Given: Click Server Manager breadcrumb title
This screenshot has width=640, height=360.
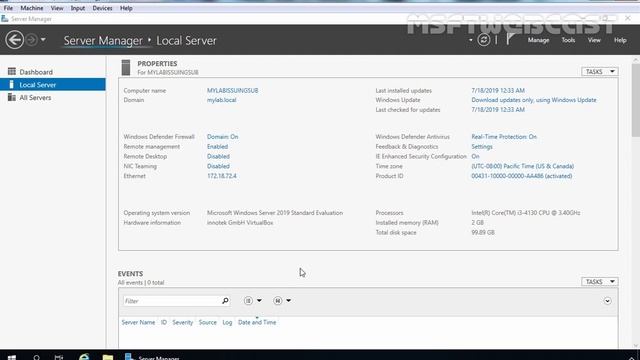Looking at the screenshot, I should point(103,40).
